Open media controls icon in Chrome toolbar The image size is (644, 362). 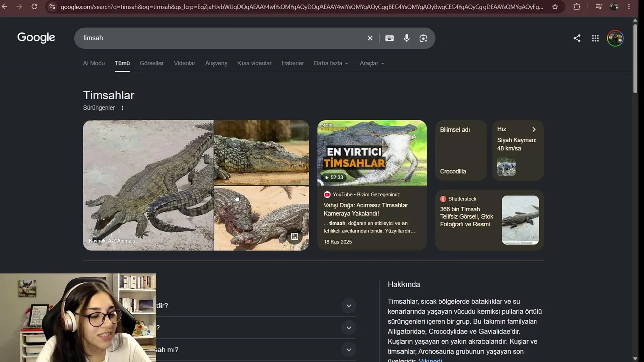[599, 7]
